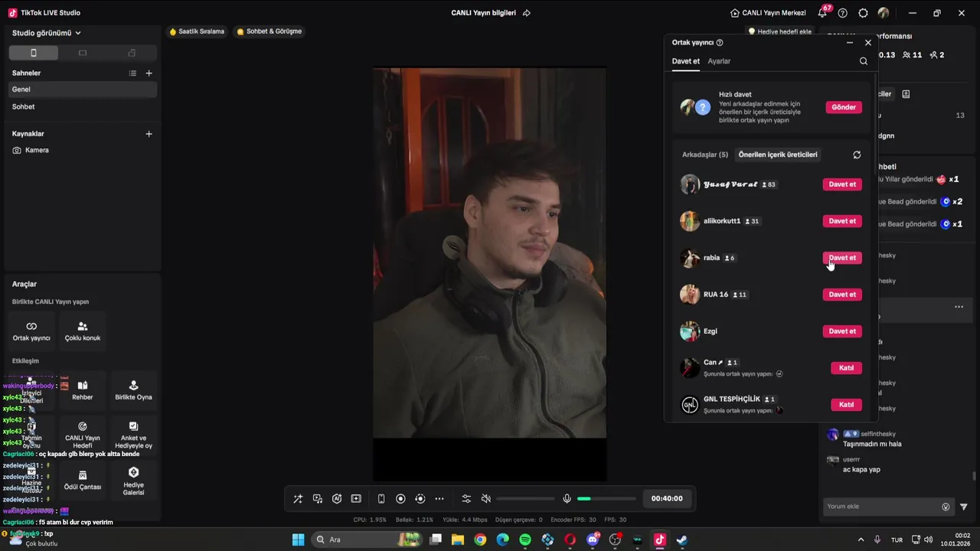Expand the Studio görünümü dropdown

[47, 33]
